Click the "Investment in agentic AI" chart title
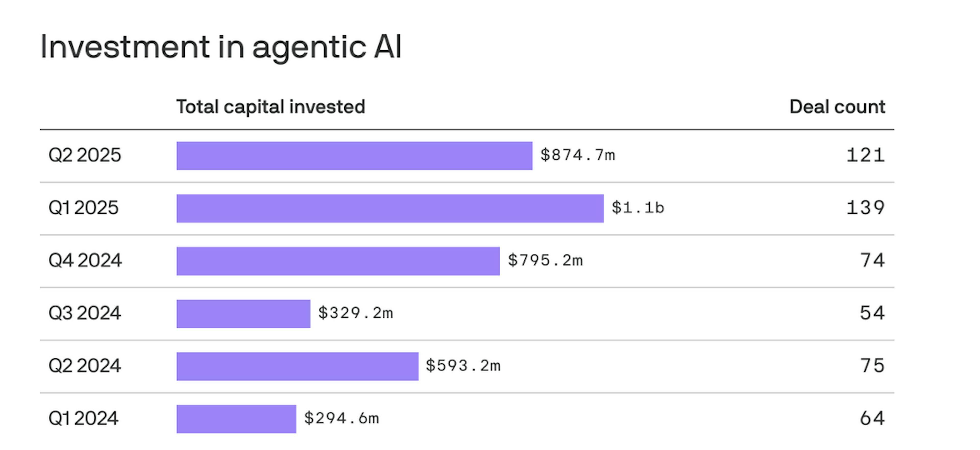 (221, 47)
